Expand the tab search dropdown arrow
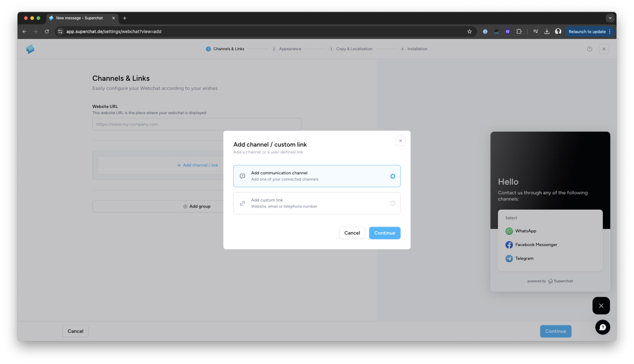Image resolution: width=634 pixels, height=364 pixels. tap(610, 18)
